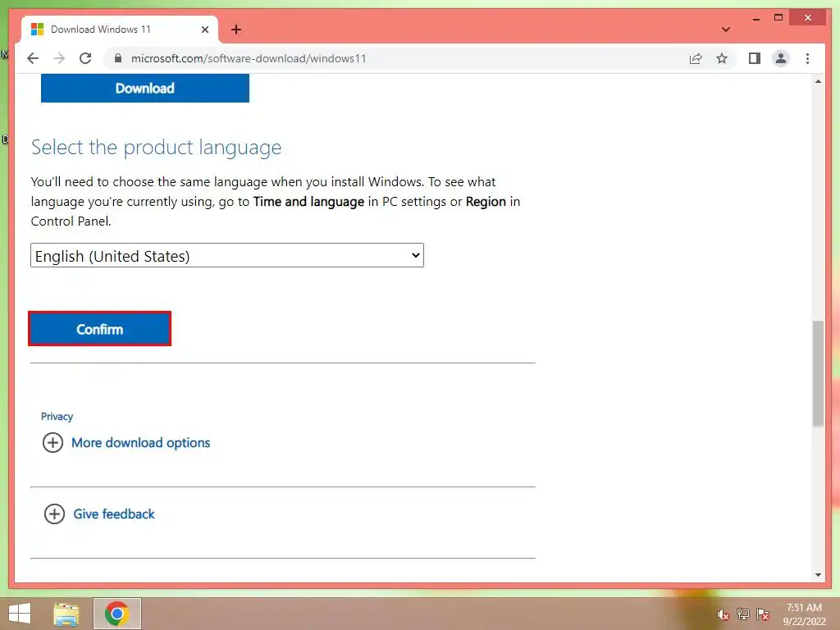Click the blue Download button
Screen dimensions: 840x630
(x=144, y=88)
